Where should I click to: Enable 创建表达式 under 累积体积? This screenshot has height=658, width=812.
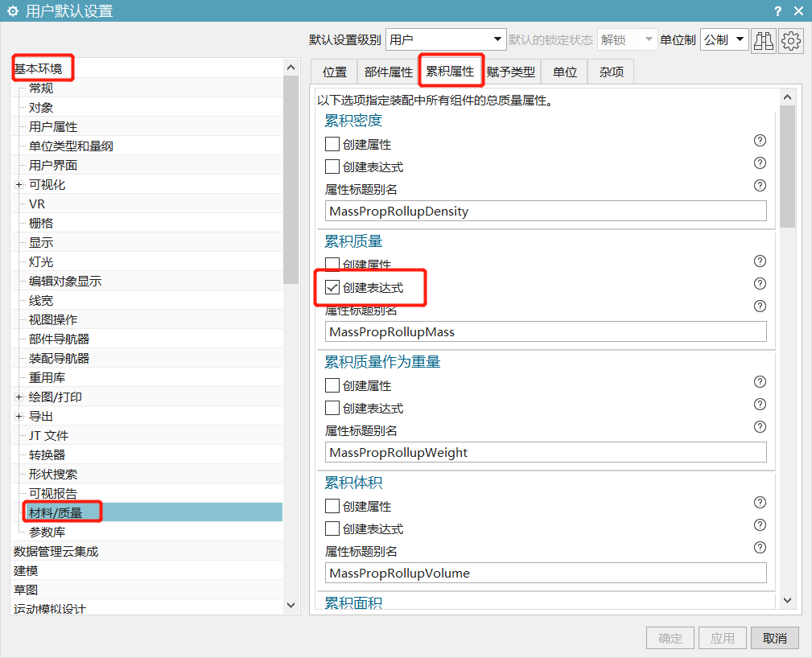[332, 528]
